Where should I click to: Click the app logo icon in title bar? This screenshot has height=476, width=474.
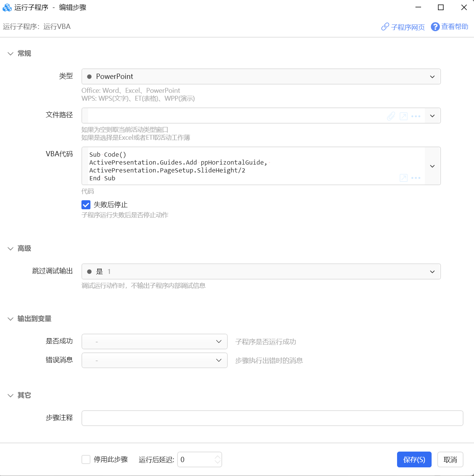pyautogui.click(x=7, y=8)
